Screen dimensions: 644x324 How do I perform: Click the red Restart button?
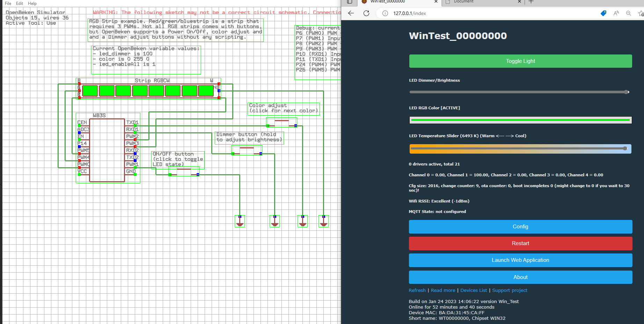click(x=520, y=243)
